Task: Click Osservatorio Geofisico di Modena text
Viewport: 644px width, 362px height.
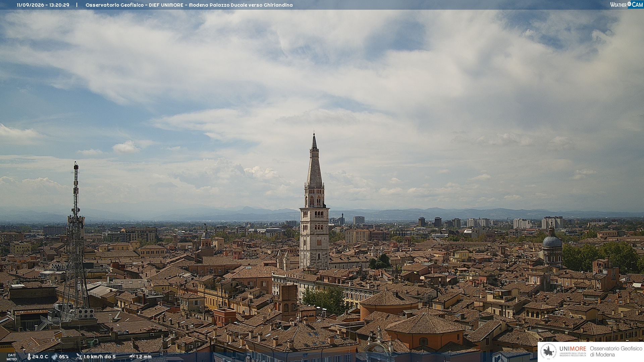Action: (616, 351)
